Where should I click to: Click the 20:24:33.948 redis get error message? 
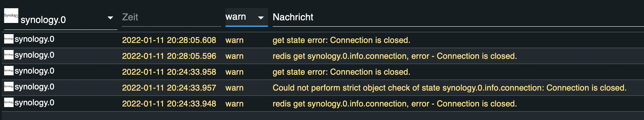point(395,104)
